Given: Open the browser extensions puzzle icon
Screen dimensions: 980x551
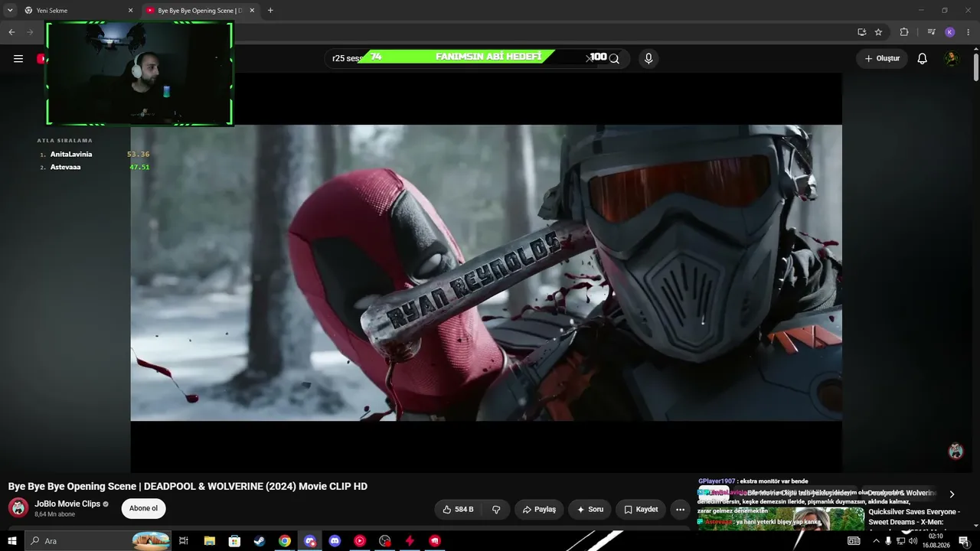Looking at the screenshot, I should pos(904,32).
